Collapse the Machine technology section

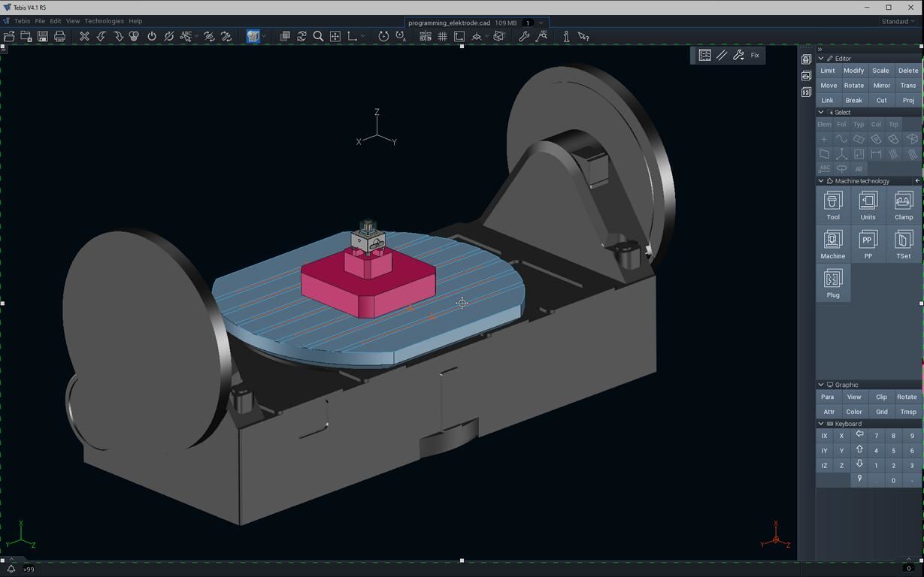point(821,181)
